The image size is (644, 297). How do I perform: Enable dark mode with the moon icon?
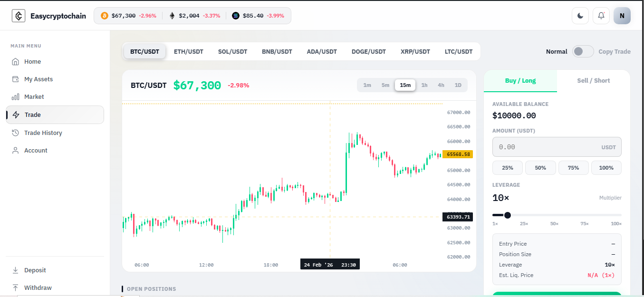point(580,15)
